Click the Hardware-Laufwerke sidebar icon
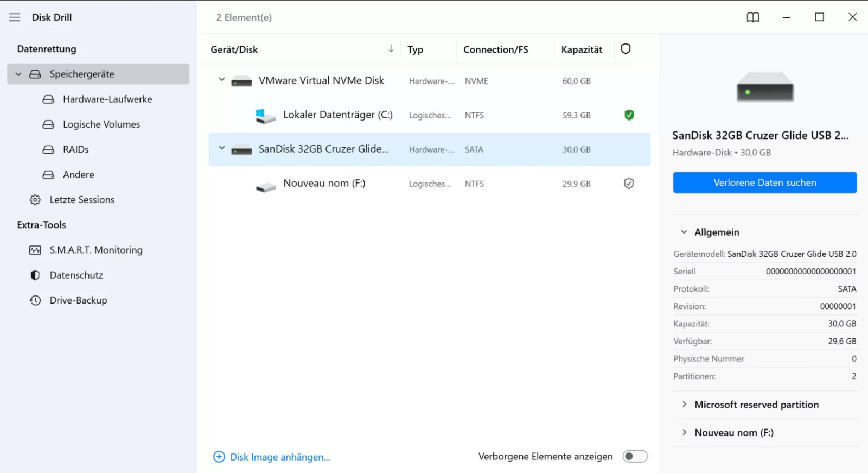 [48, 99]
